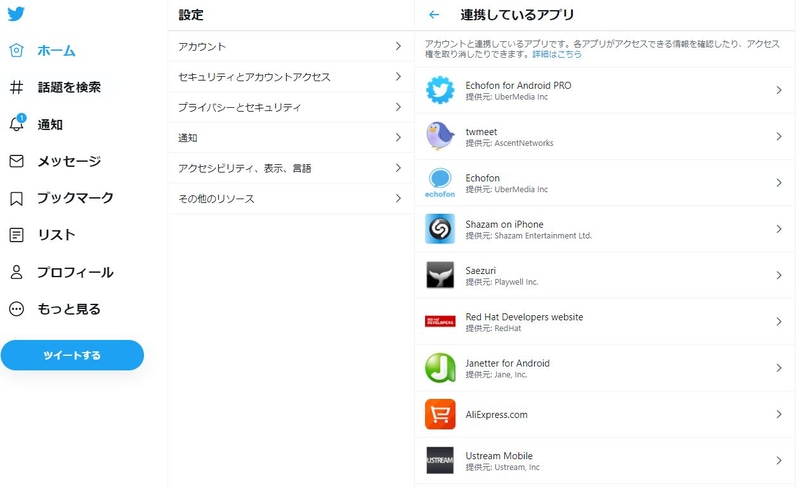The image size is (800, 489).
Task: Click the Ustream Mobile logo icon
Action: 440,460
